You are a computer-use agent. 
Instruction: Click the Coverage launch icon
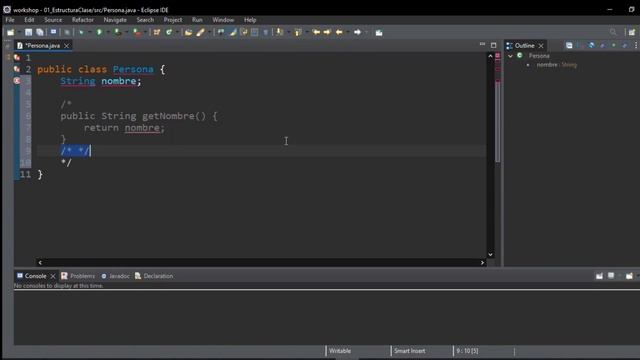coord(118,32)
